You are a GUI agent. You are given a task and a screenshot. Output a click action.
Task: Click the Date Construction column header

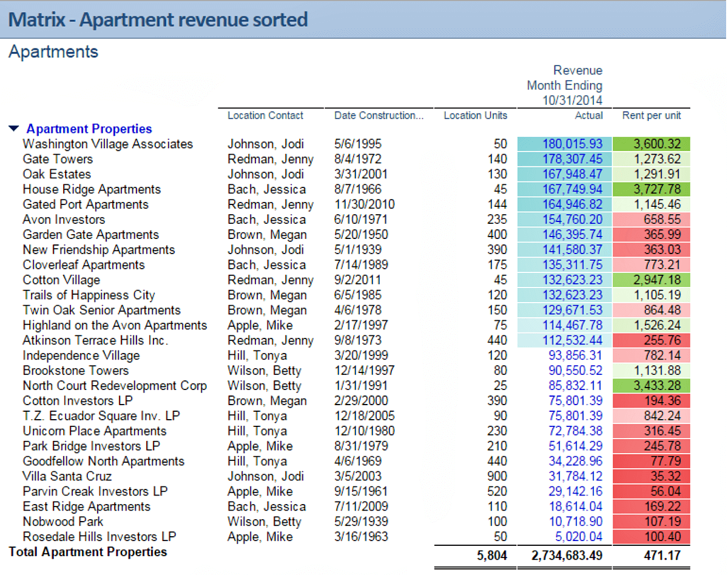[379, 115]
